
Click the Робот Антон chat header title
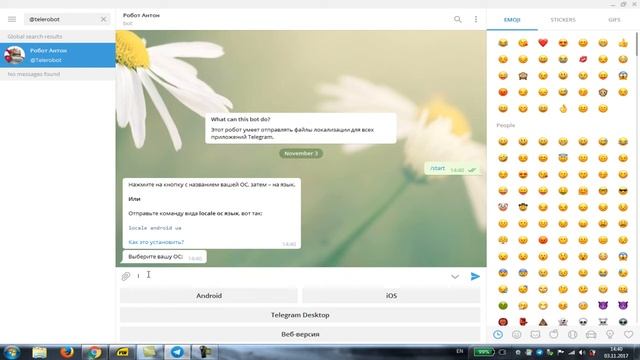141,15
